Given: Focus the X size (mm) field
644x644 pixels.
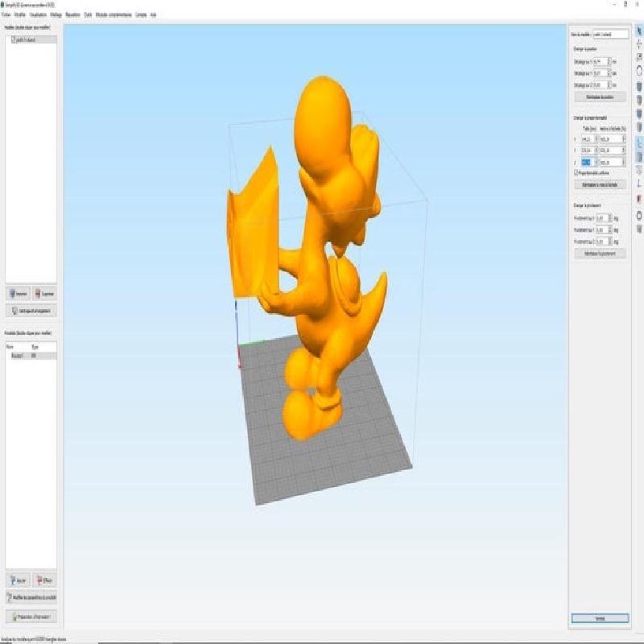Looking at the screenshot, I should (587, 139).
